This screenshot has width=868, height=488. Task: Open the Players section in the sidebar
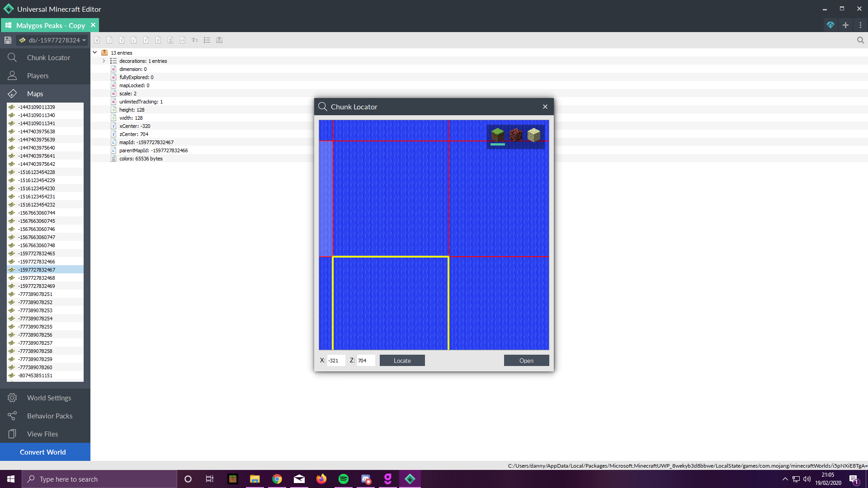click(x=45, y=75)
